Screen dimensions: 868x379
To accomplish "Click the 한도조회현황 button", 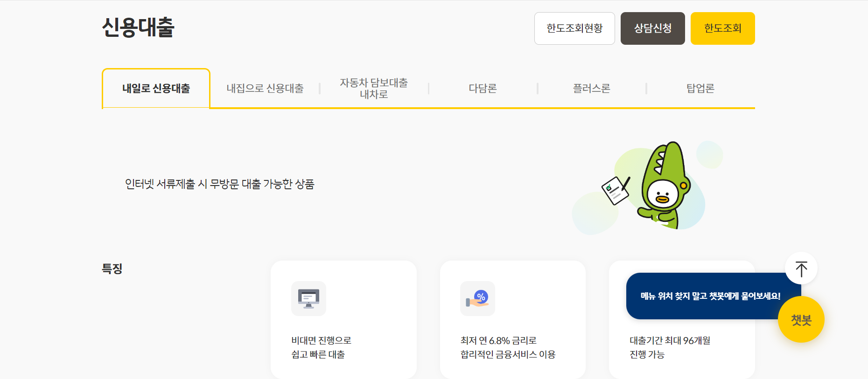I will click(x=574, y=28).
